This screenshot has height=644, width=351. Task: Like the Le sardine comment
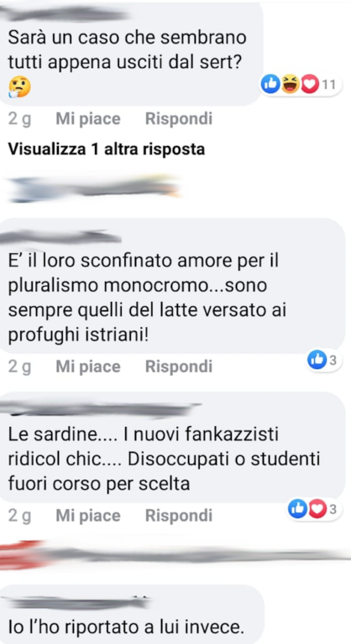pyautogui.click(x=88, y=516)
